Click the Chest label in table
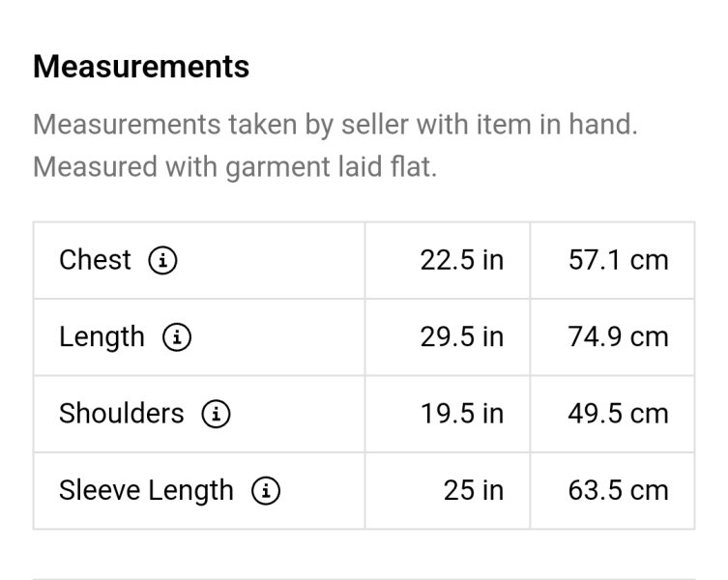The image size is (728, 580). (x=95, y=260)
